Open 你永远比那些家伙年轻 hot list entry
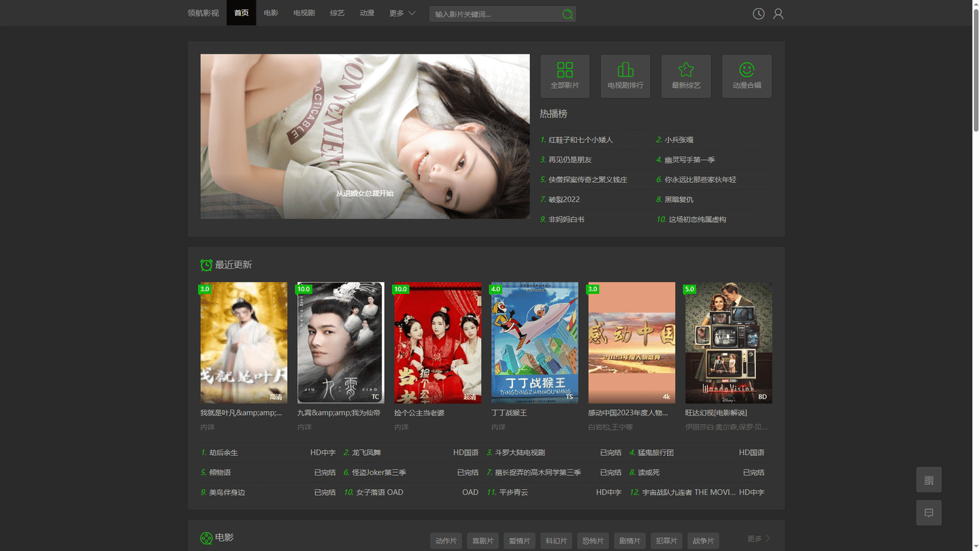This screenshot has width=980, height=551. click(x=701, y=180)
